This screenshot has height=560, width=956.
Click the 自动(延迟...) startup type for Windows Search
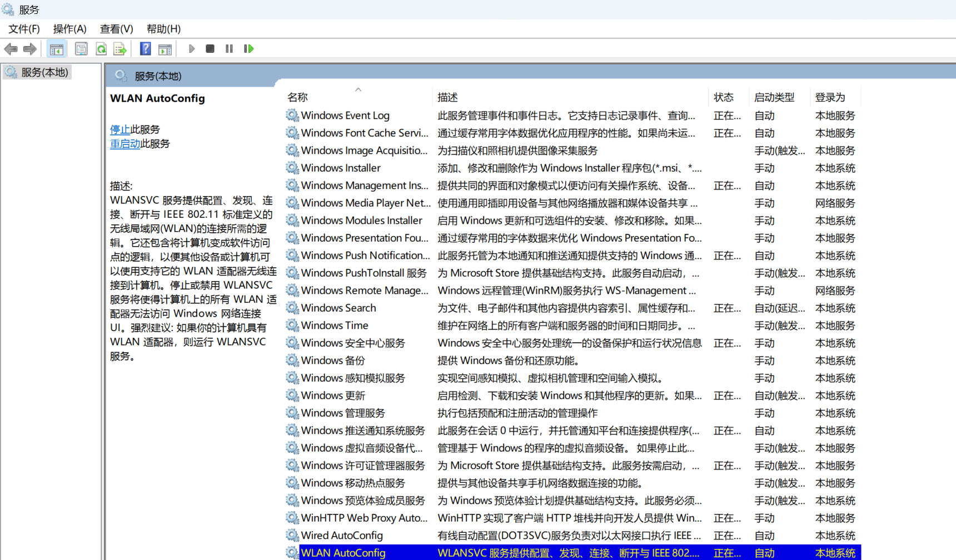780,308
